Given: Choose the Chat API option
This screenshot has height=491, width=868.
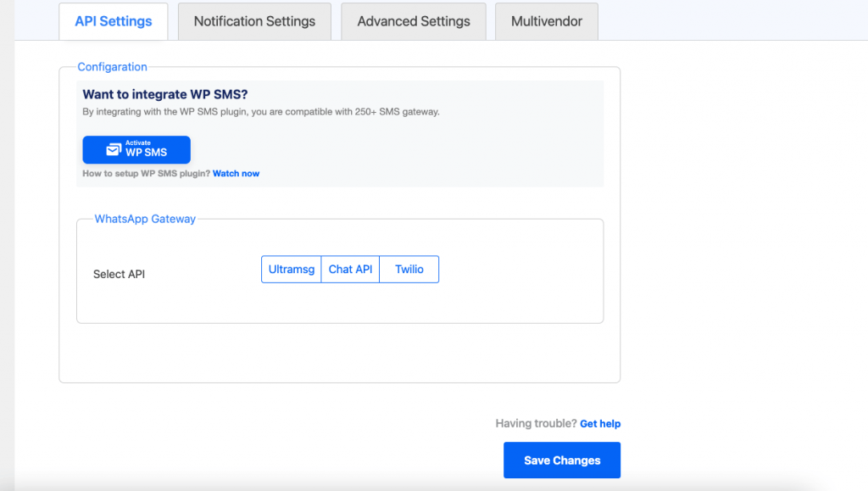Looking at the screenshot, I should 350,270.
